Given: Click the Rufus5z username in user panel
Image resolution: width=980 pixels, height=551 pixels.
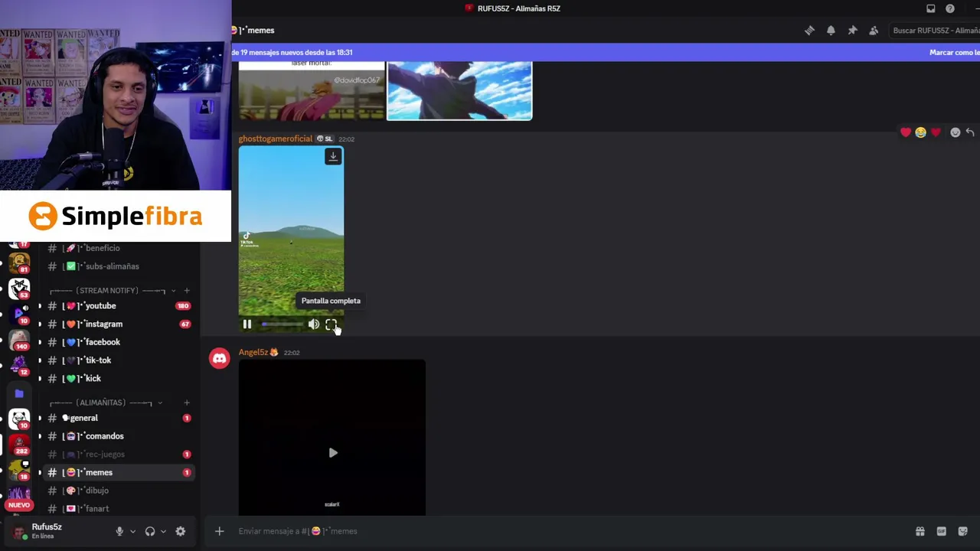Looking at the screenshot, I should coord(47,527).
